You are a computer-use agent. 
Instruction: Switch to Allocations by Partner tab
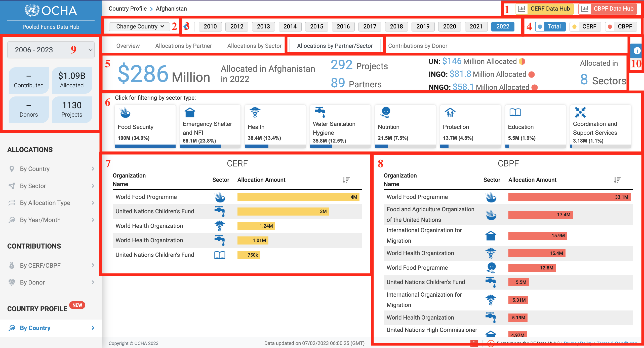pos(183,46)
